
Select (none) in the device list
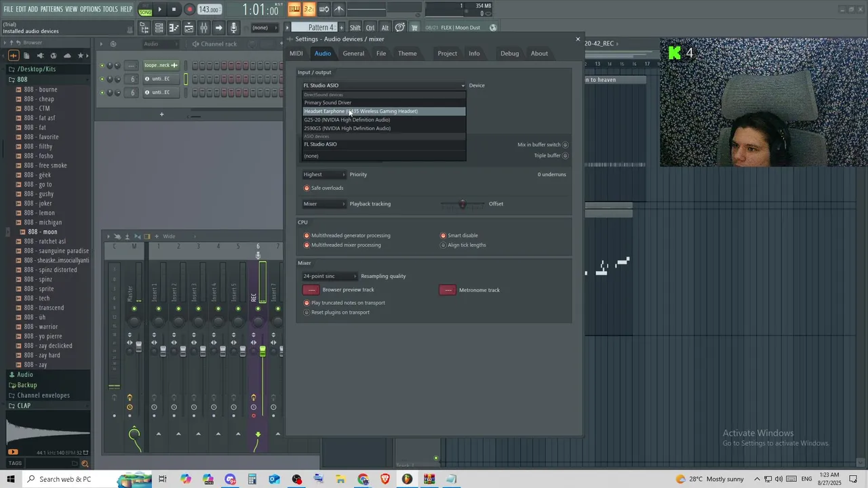click(384, 156)
